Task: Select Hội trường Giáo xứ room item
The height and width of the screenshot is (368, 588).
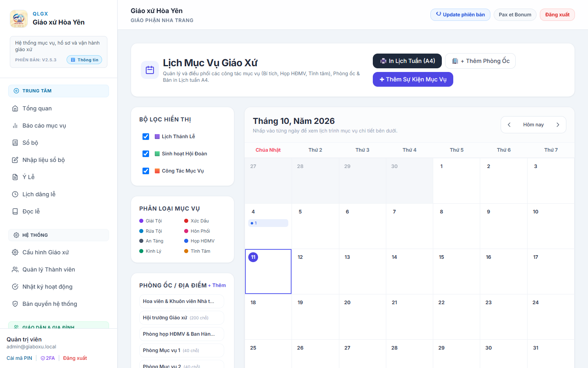Action: coord(182,318)
